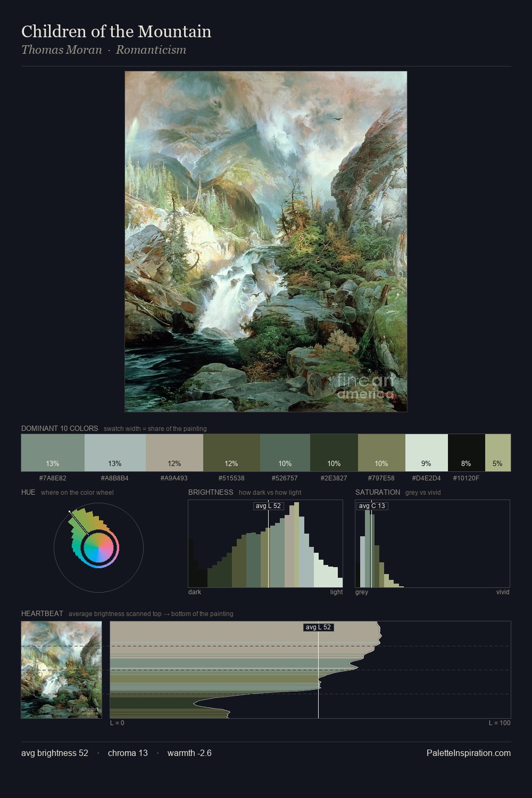Pick the #797E58 khaki swatch
The image size is (532, 798).
tap(381, 453)
